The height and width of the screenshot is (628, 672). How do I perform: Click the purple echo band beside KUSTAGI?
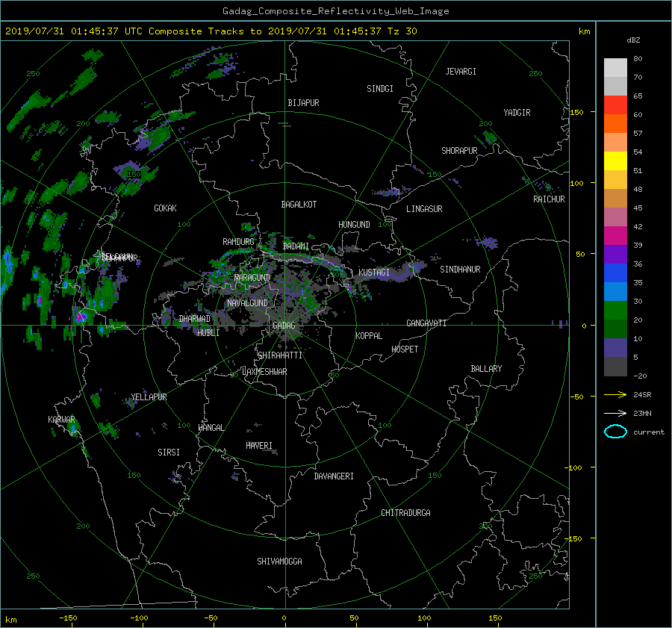pyautogui.click(x=396, y=273)
